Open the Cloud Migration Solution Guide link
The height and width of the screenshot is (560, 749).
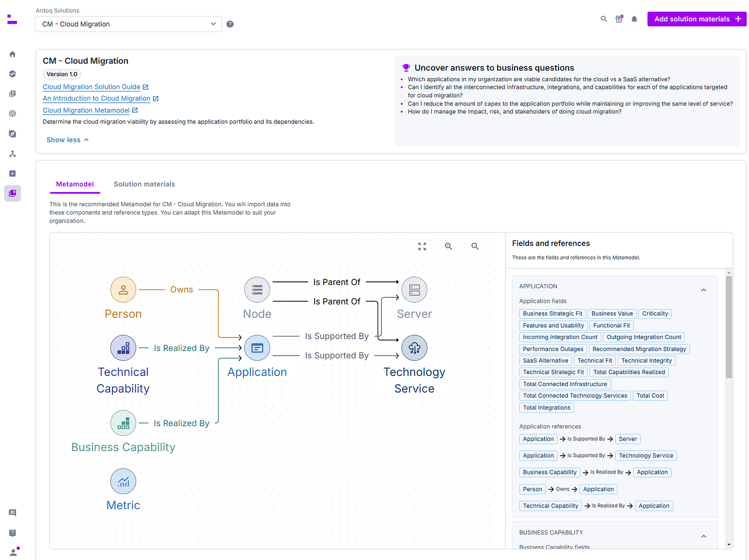click(x=91, y=87)
